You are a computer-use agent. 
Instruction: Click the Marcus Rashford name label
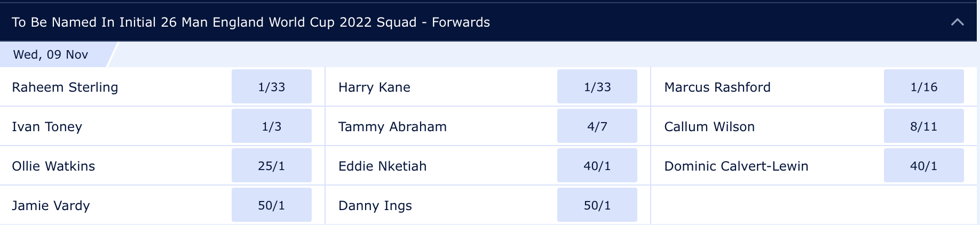[x=717, y=87]
